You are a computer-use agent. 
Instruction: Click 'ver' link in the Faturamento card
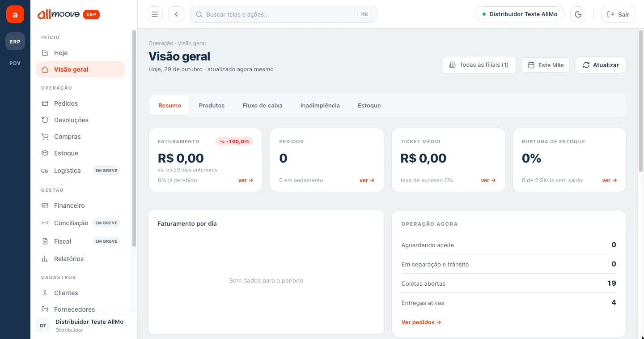point(246,180)
